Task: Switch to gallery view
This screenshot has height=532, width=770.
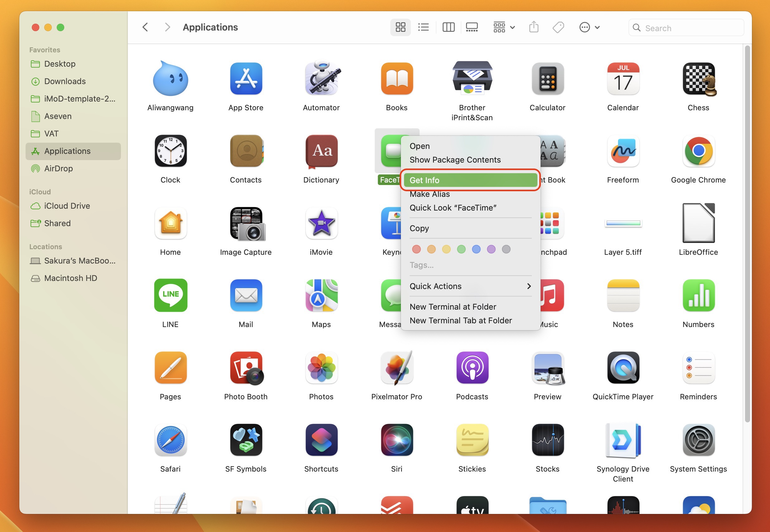Action: click(x=472, y=27)
